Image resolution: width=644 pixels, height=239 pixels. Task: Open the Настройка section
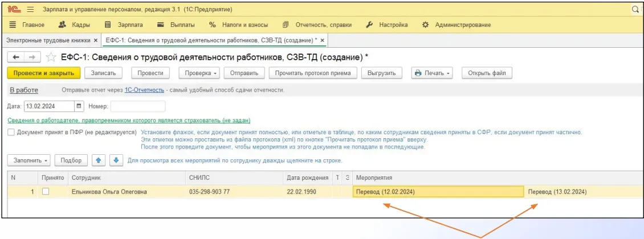pos(386,24)
